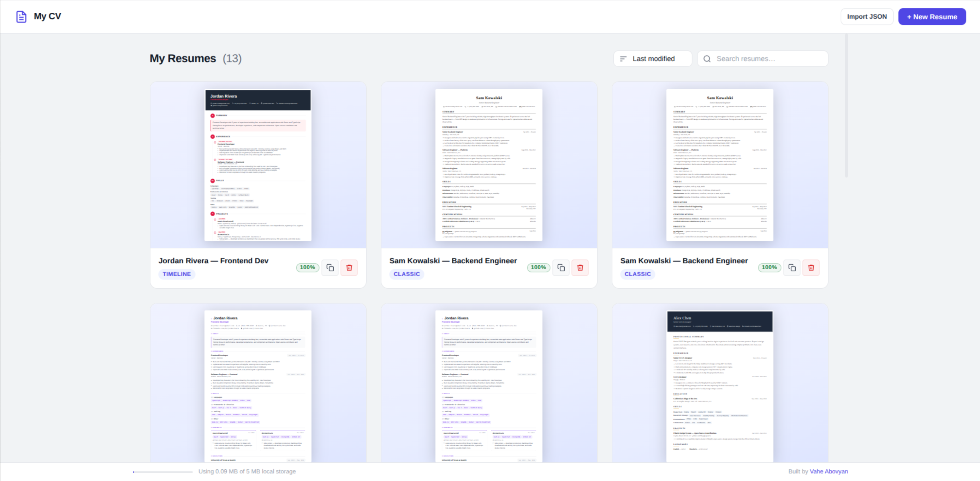Duplicate the second Sam Kowalski resume
Image resolution: width=980 pixels, height=481 pixels.
(x=792, y=267)
